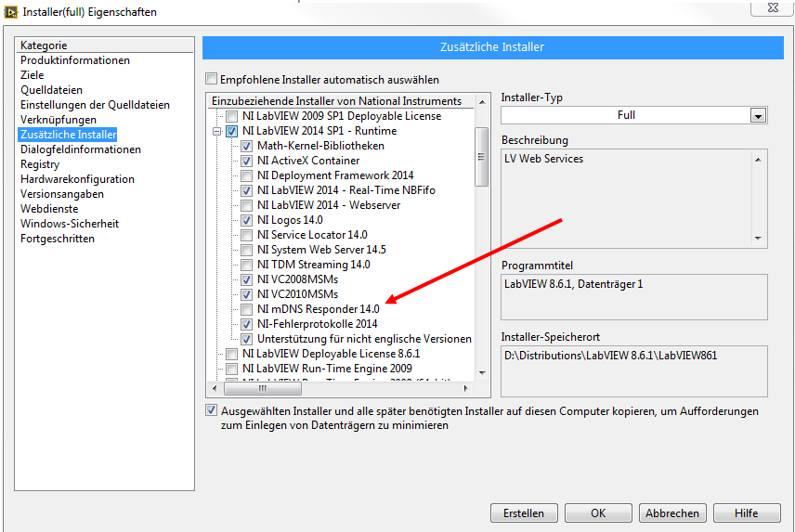Viewport: 795px width, 532px height.
Task: Uncheck NI Logos 14.0
Action: coord(246,220)
